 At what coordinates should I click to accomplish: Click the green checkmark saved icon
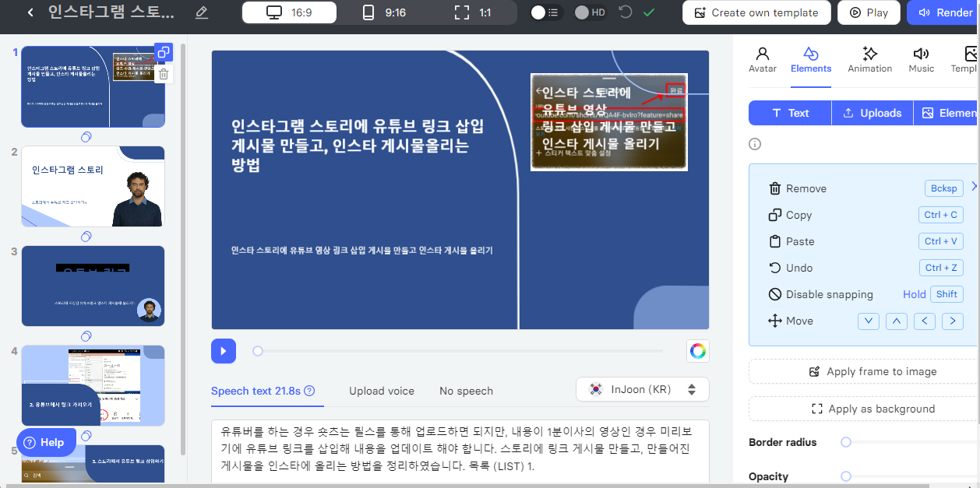pos(648,12)
